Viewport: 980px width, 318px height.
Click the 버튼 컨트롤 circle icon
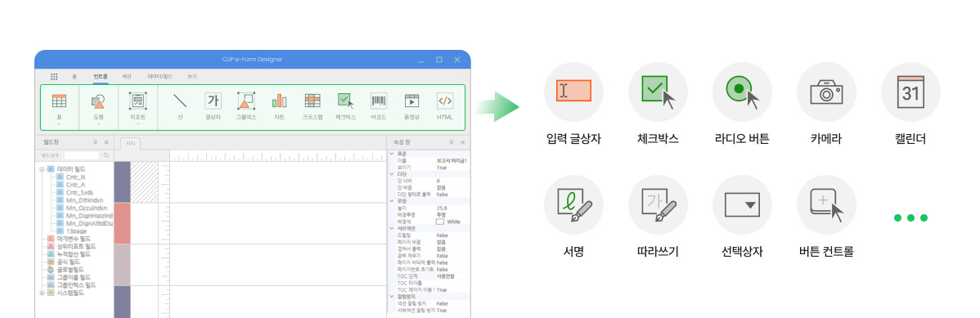tap(827, 205)
